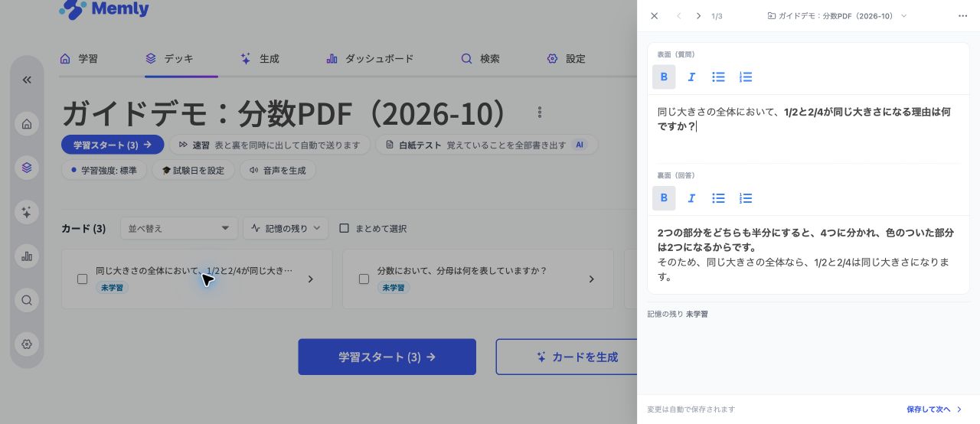Open home icon in left sidebar
980x424 pixels.
click(x=27, y=124)
